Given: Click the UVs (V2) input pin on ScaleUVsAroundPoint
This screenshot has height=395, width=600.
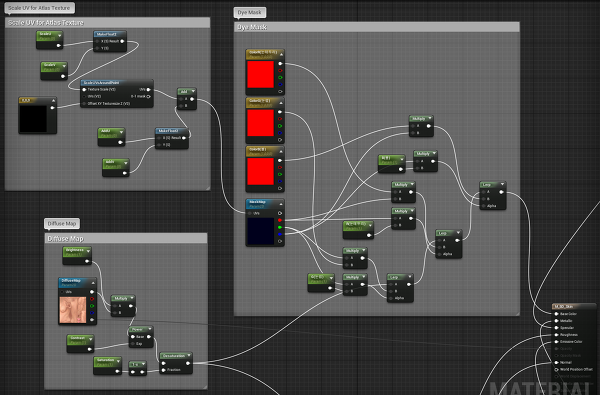Looking at the screenshot, I should 84,96.
